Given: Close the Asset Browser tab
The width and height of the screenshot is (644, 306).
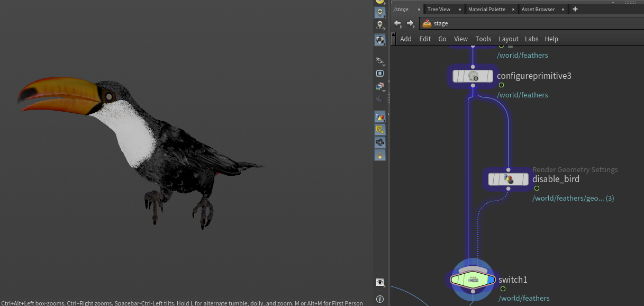Looking at the screenshot, I should click(563, 10).
